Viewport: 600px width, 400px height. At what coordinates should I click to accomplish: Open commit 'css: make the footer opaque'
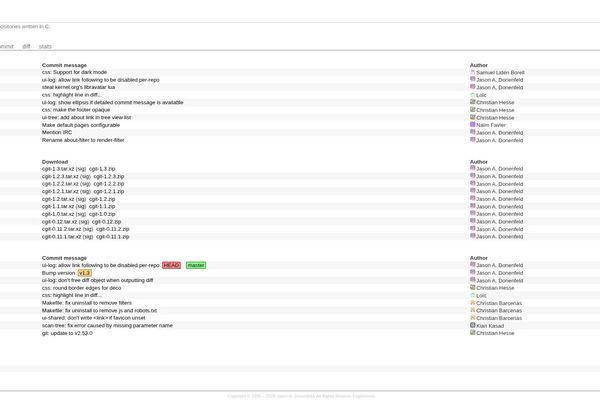pos(76,109)
